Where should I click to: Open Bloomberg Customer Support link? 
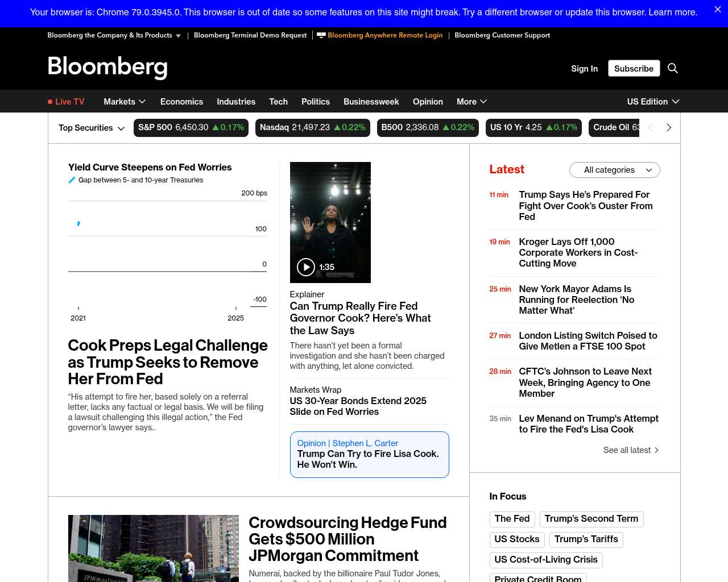click(502, 35)
